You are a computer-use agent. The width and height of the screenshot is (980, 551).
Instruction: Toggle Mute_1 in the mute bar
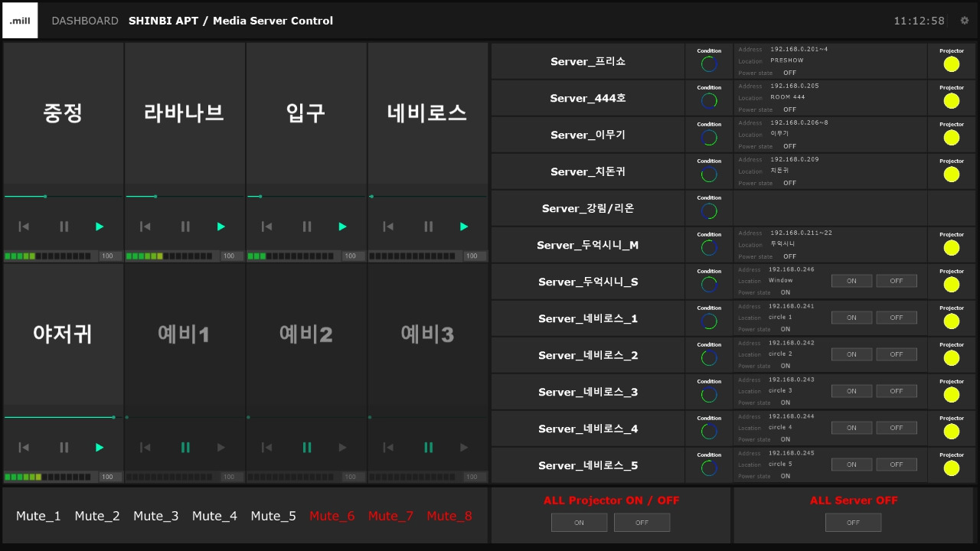(x=38, y=516)
